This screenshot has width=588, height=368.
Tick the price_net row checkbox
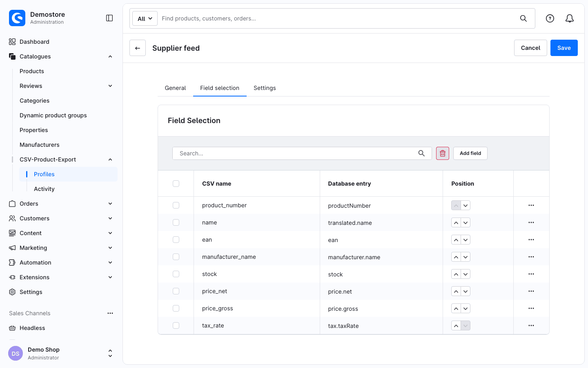point(176,291)
